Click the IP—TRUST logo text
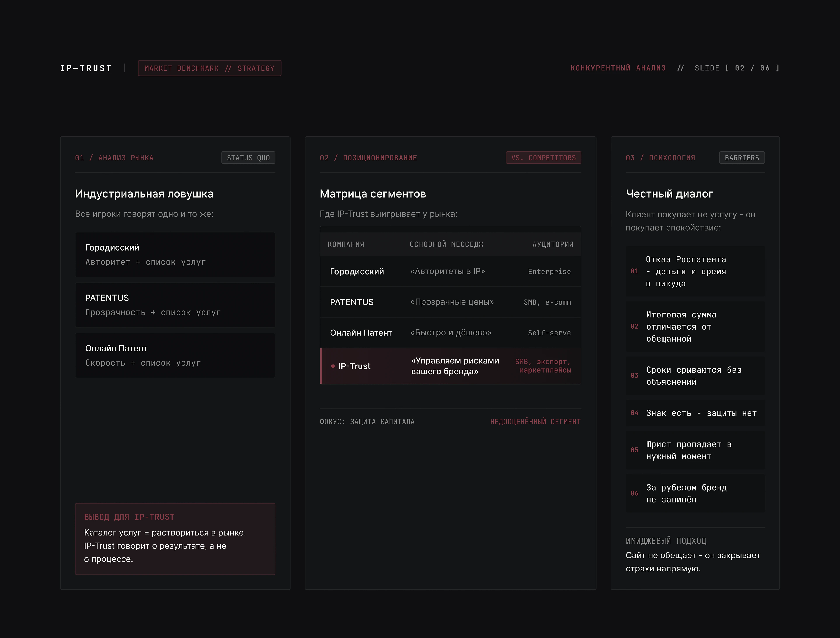The width and height of the screenshot is (840, 638). tap(86, 68)
